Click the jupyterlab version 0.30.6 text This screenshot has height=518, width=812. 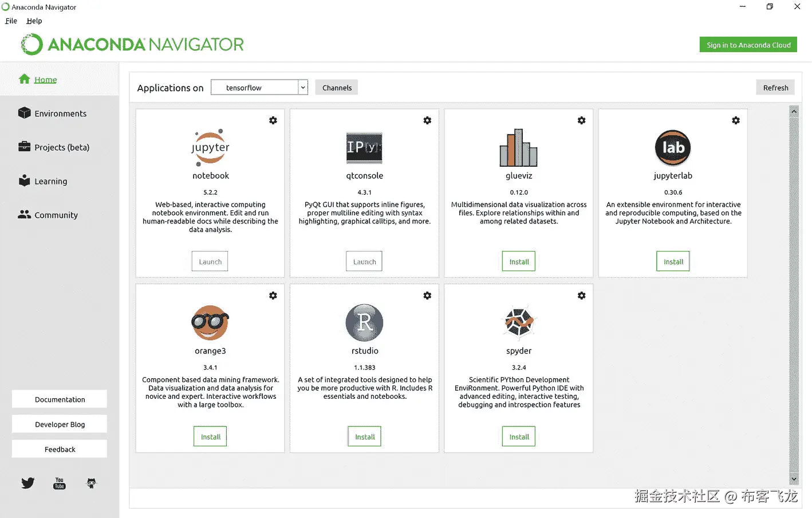[x=673, y=193]
